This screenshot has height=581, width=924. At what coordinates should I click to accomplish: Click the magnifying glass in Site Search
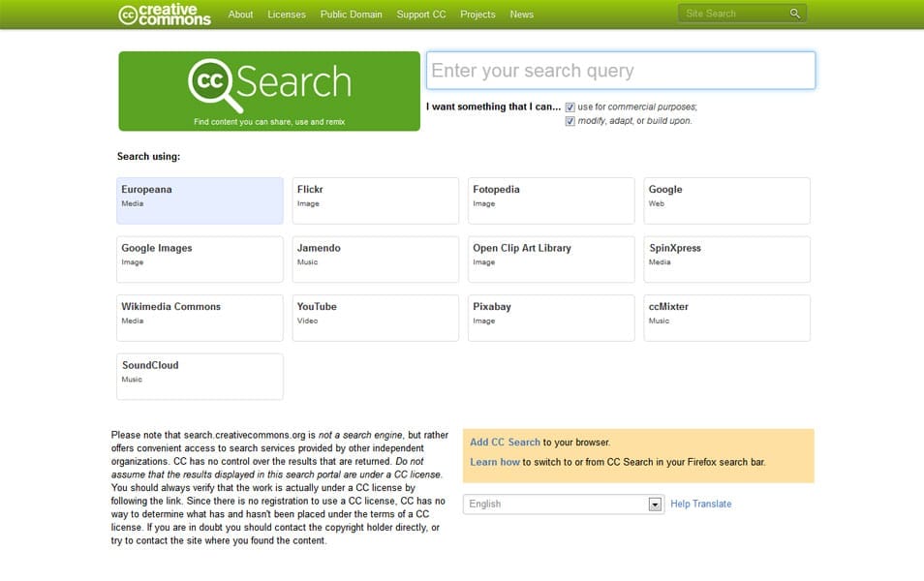pos(794,13)
